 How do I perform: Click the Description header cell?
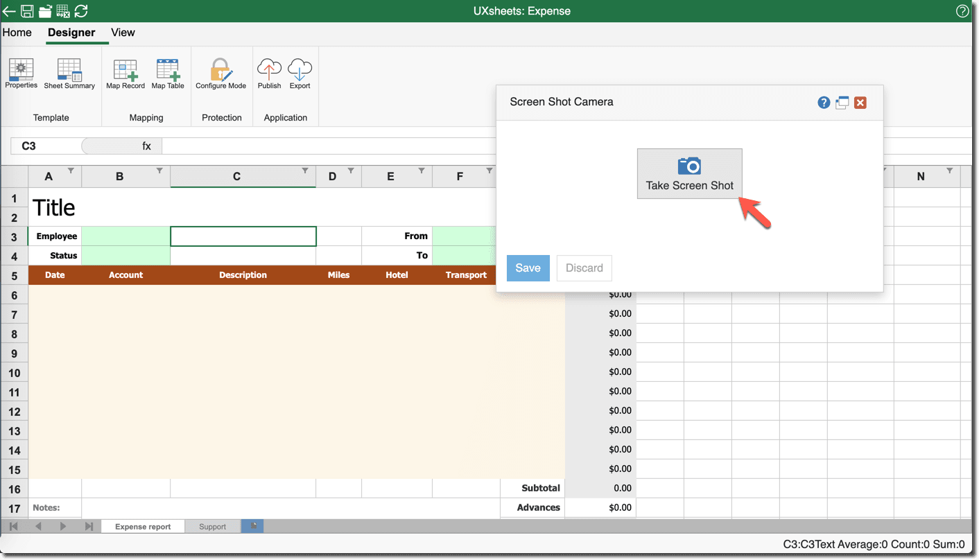click(243, 275)
